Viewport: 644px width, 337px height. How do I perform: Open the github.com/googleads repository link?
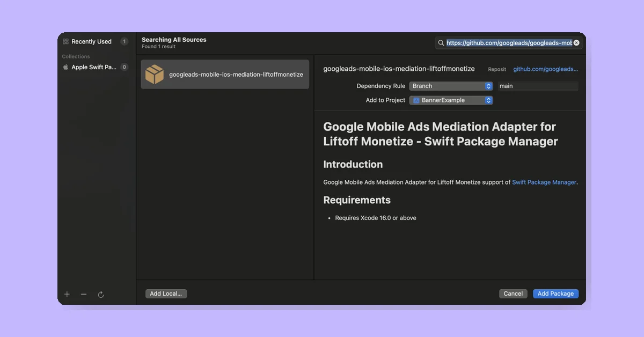click(x=545, y=69)
